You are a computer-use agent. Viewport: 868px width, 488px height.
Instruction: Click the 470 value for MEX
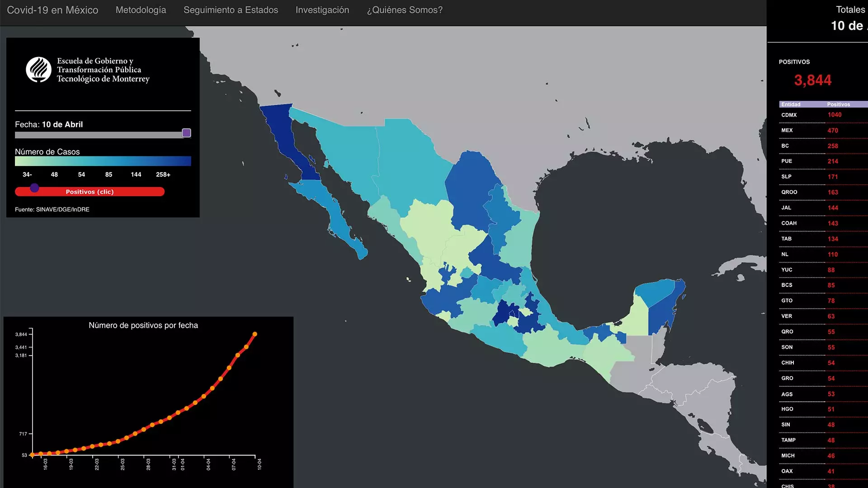click(x=833, y=131)
